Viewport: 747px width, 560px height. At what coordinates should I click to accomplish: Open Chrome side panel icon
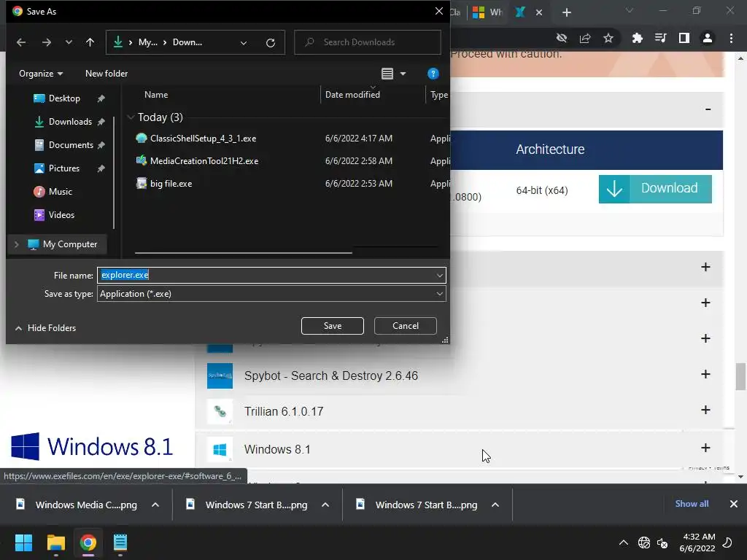tap(684, 38)
